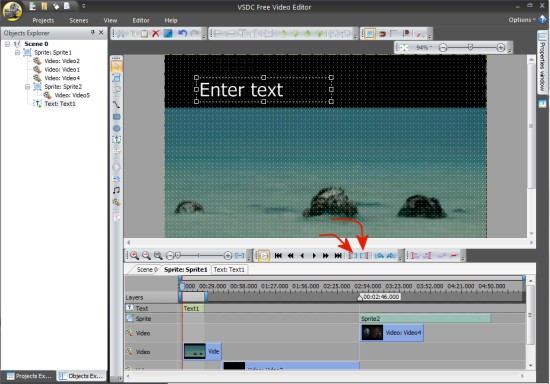The width and height of the screenshot is (550, 384).
Task: Click the preview zoom slider handle
Action: coord(471,47)
